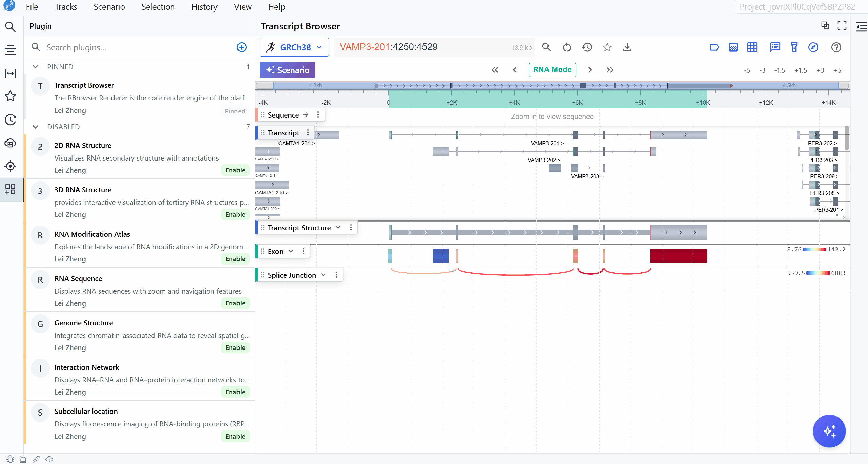Click the search icon in left sidebar
The image size is (868, 464).
[x=11, y=27]
